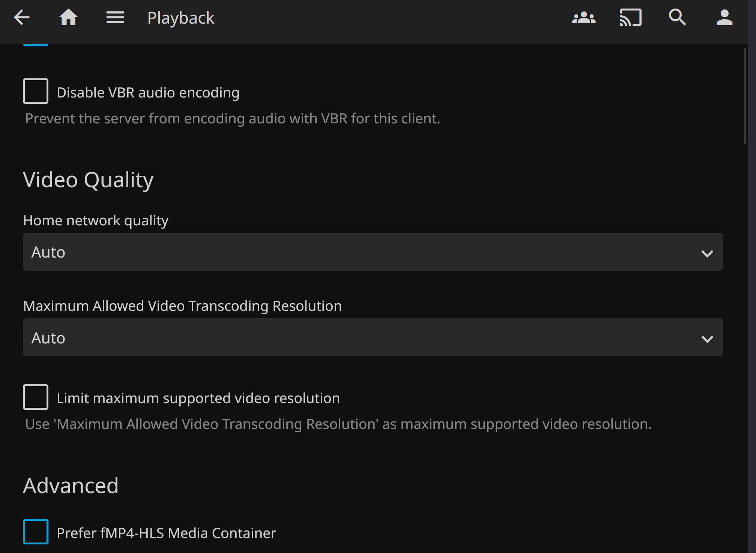Open the hamburger navigation menu
Viewport: 756px width, 553px height.
pyautogui.click(x=115, y=18)
